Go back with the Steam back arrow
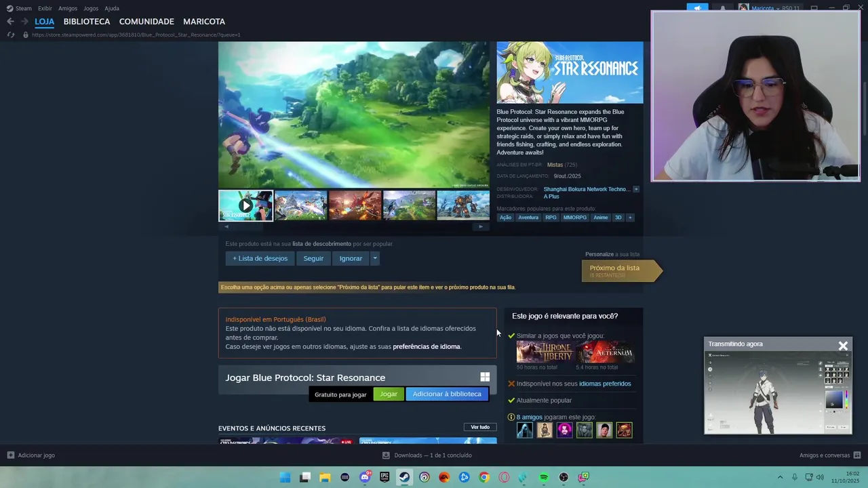This screenshot has height=488, width=868. tap(10, 22)
